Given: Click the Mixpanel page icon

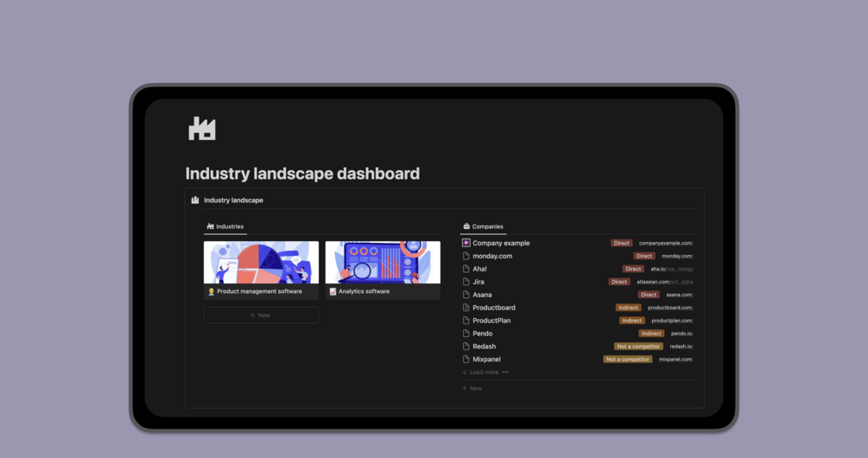Looking at the screenshot, I should (466, 359).
